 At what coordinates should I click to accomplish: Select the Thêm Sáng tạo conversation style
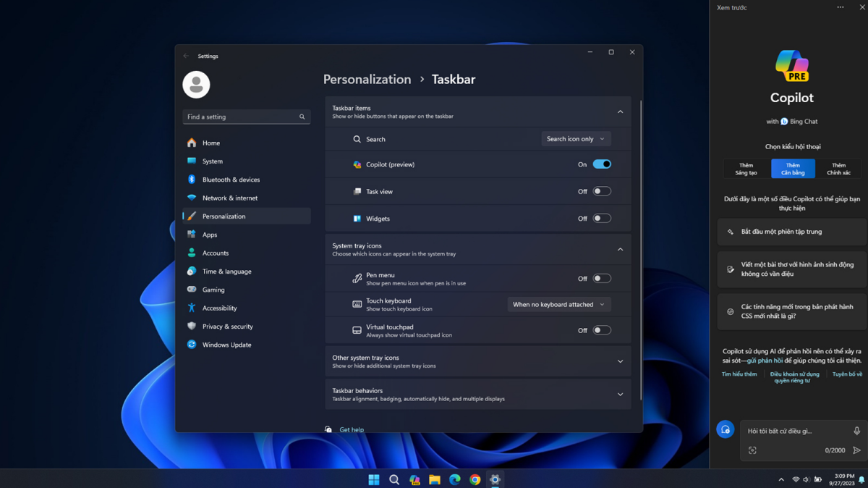(746, 169)
